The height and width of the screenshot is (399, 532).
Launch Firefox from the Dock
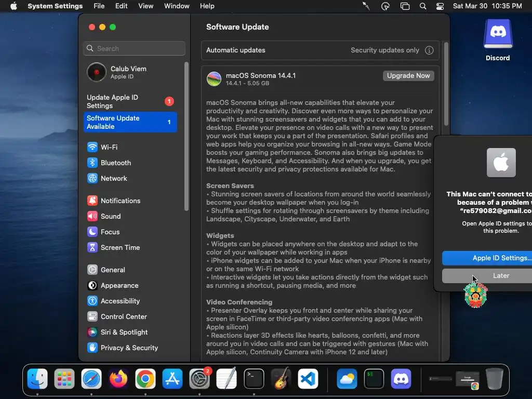coord(118,379)
